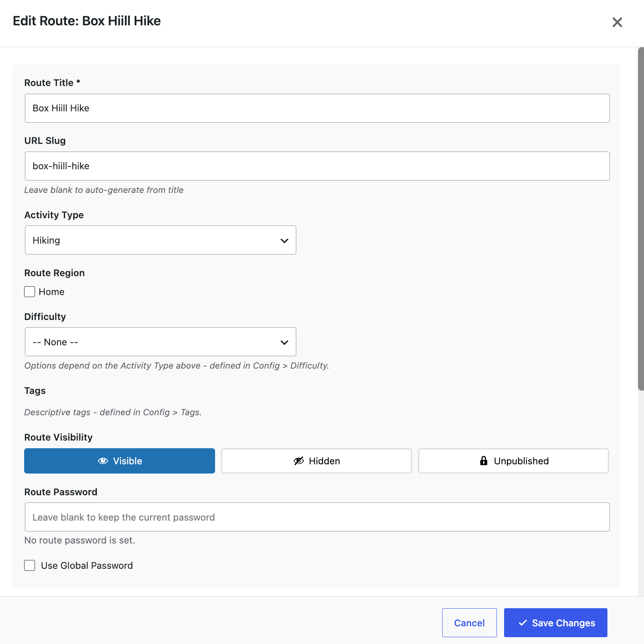Click the Route Password field
Image resolution: width=644 pixels, height=644 pixels.
point(317,517)
